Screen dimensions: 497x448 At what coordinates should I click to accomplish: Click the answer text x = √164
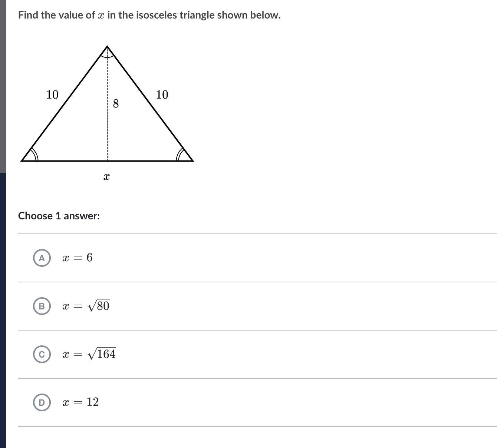[x=89, y=354]
